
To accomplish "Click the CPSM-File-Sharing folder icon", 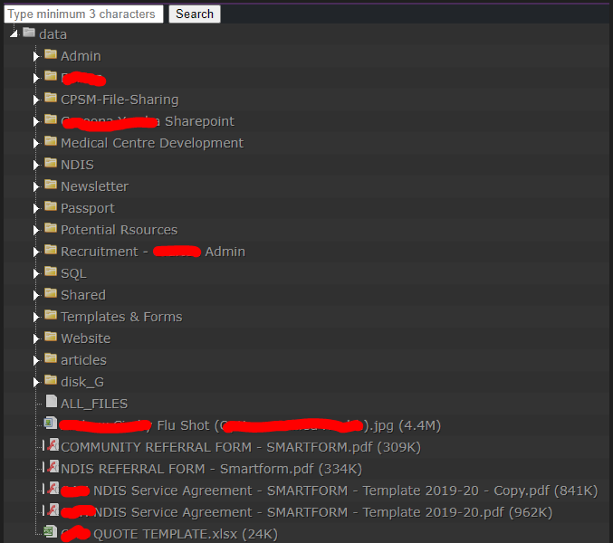I will (x=50, y=99).
